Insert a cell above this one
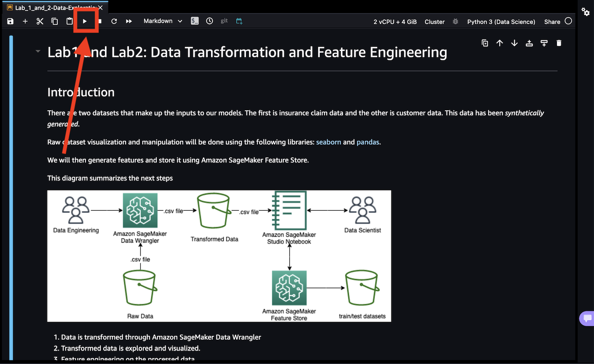The height and width of the screenshot is (364, 594). 529,43
